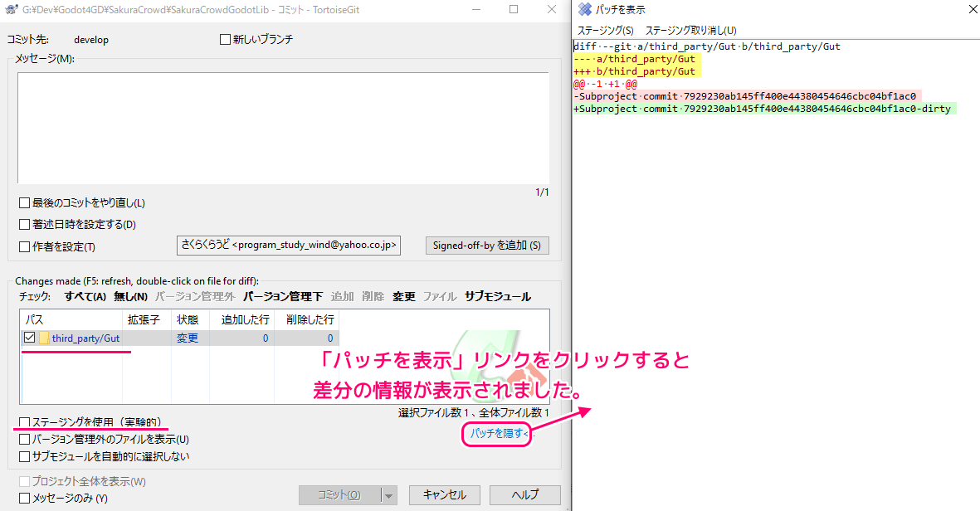Click the サブモジュール check filter
Viewport: 980px width, 511px height.
click(497, 297)
